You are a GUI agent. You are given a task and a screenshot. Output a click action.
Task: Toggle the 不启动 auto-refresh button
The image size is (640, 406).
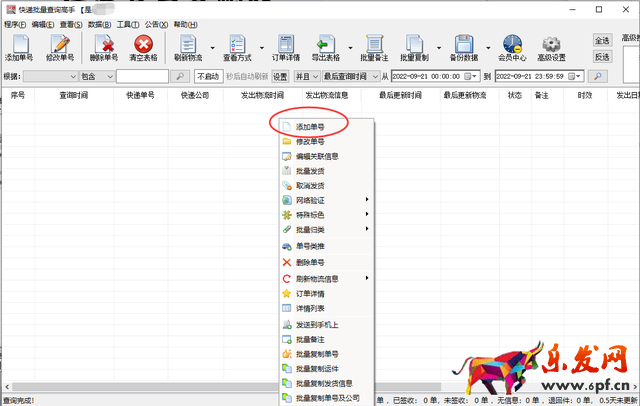(207, 76)
